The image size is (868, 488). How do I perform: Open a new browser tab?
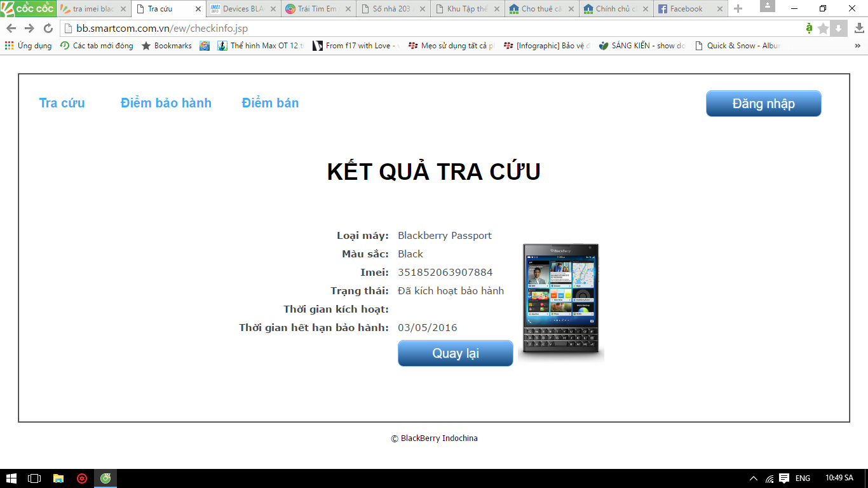coord(738,9)
